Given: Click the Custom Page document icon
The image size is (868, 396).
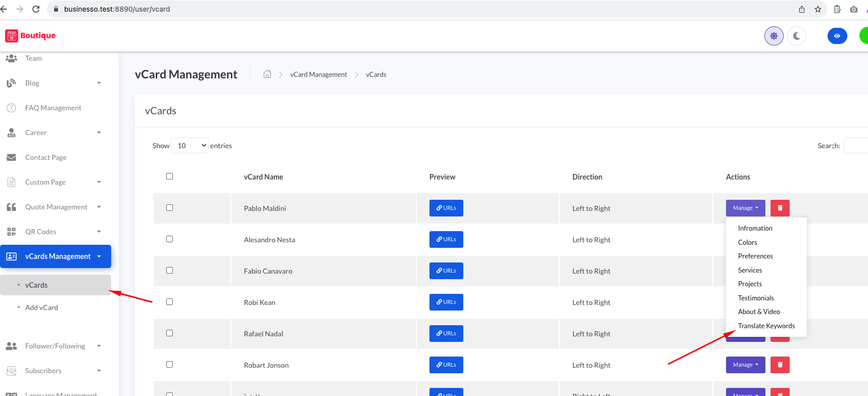Looking at the screenshot, I should (11, 182).
